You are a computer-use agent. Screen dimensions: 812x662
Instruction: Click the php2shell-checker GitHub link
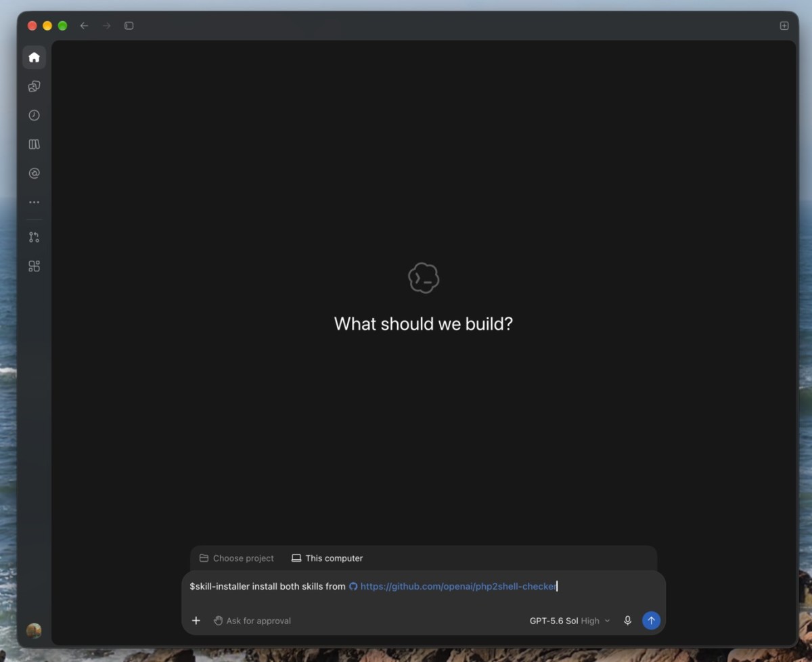click(x=458, y=586)
